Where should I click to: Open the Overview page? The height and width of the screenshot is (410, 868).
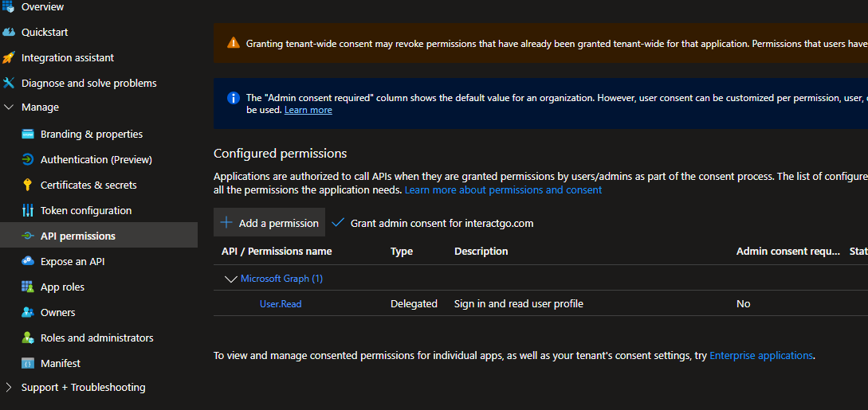coord(42,7)
